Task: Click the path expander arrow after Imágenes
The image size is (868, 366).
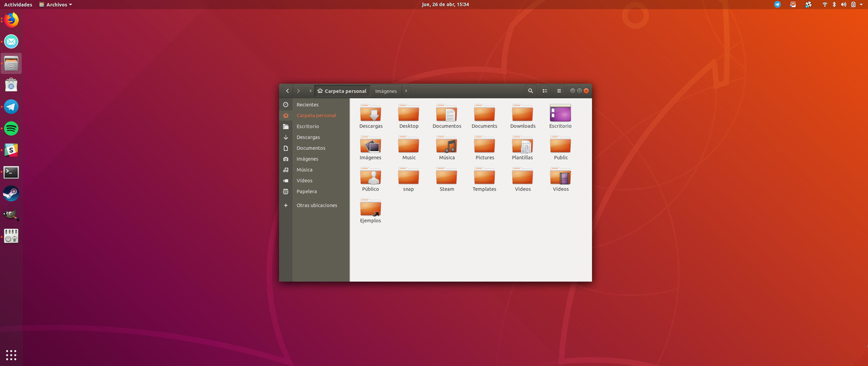Action: tap(406, 91)
